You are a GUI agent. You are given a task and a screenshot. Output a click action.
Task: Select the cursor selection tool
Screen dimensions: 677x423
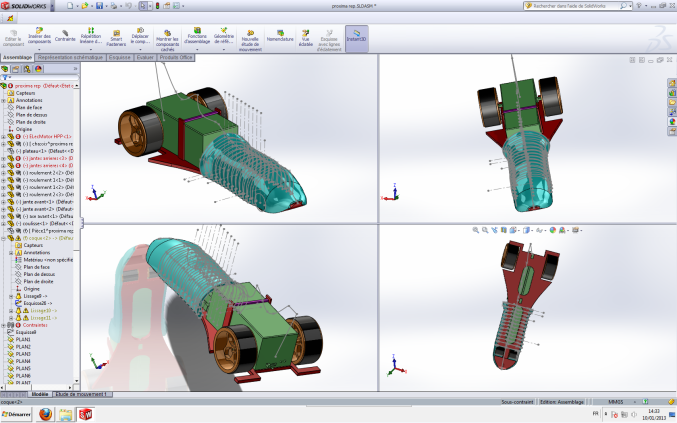tap(143, 6)
